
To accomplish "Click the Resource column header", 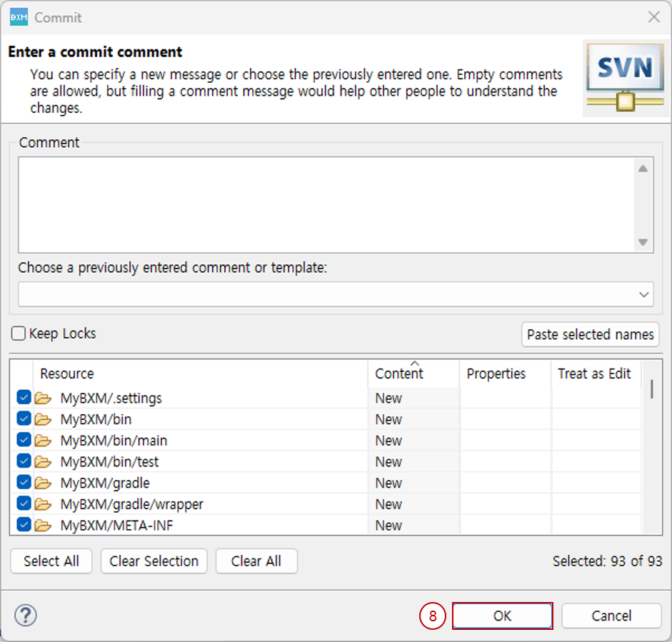I will [67, 373].
